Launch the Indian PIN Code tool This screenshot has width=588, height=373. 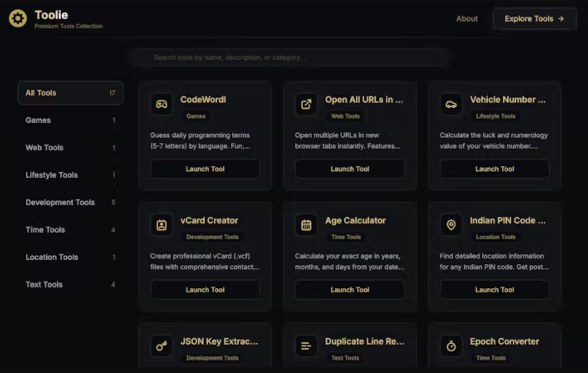click(x=495, y=290)
